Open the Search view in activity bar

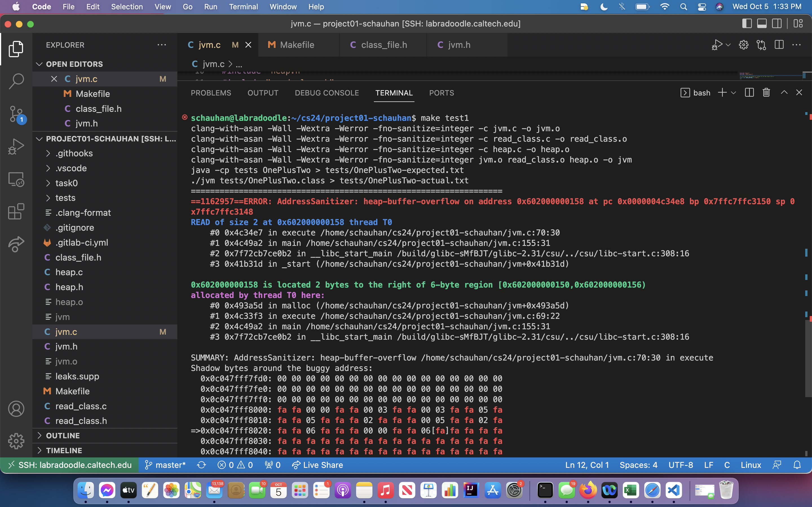click(x=16, y=81)
